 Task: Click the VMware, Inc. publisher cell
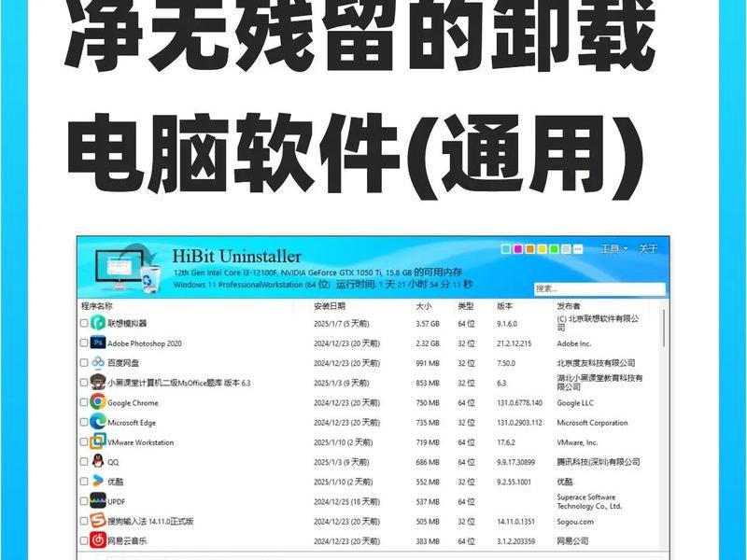577,442
